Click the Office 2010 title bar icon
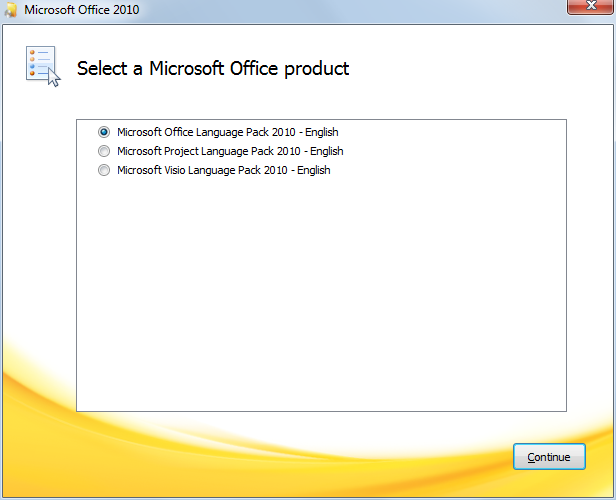This screenshot has height=500, width=616. [x=11, y=10]
